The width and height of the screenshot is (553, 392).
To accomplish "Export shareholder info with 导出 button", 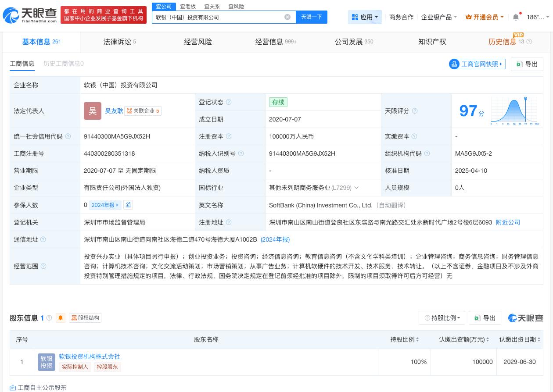I will pos(485,318).
